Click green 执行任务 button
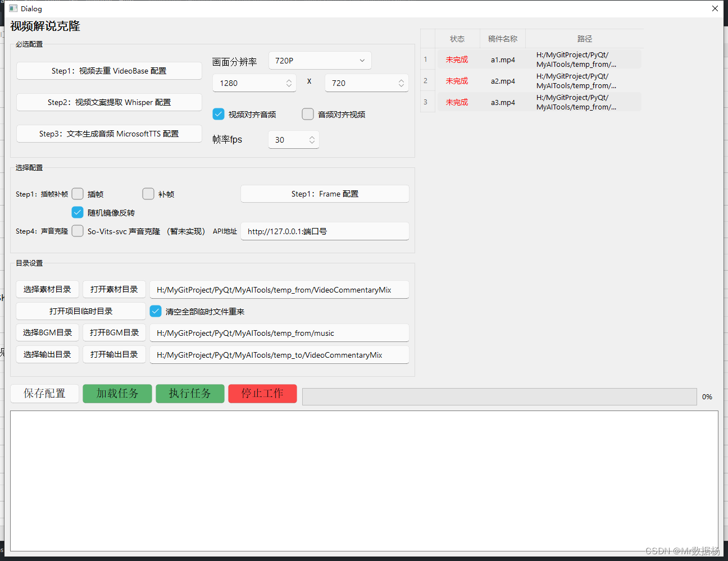The height and width of the screenshot is (561, 728). 190,394
